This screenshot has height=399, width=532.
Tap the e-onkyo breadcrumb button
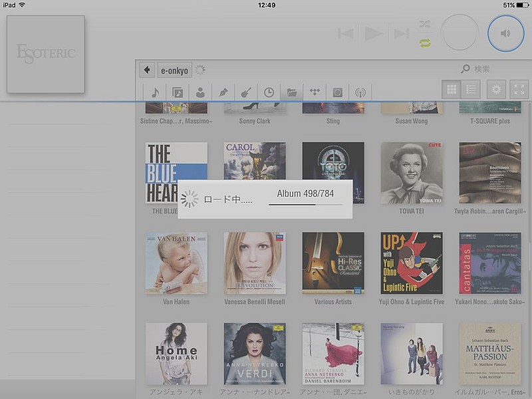[174, 70]
